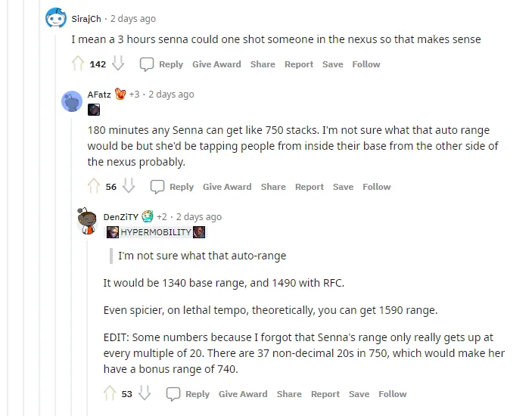The height and width of the screenshot is (416, 532).
Task: Share SirajCh's comment
Action: [263, 64]
